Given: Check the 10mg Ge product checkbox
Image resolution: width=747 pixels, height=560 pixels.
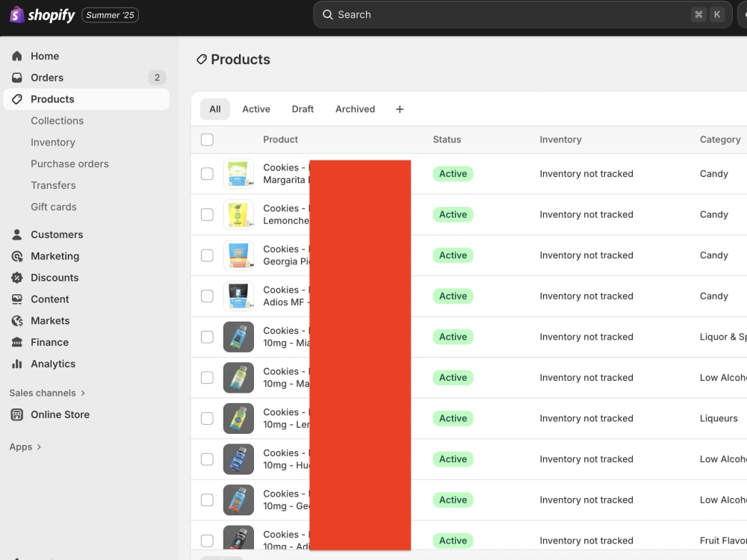Looking at the screenshot, I should pyautogui.click(x=207, y=500).
